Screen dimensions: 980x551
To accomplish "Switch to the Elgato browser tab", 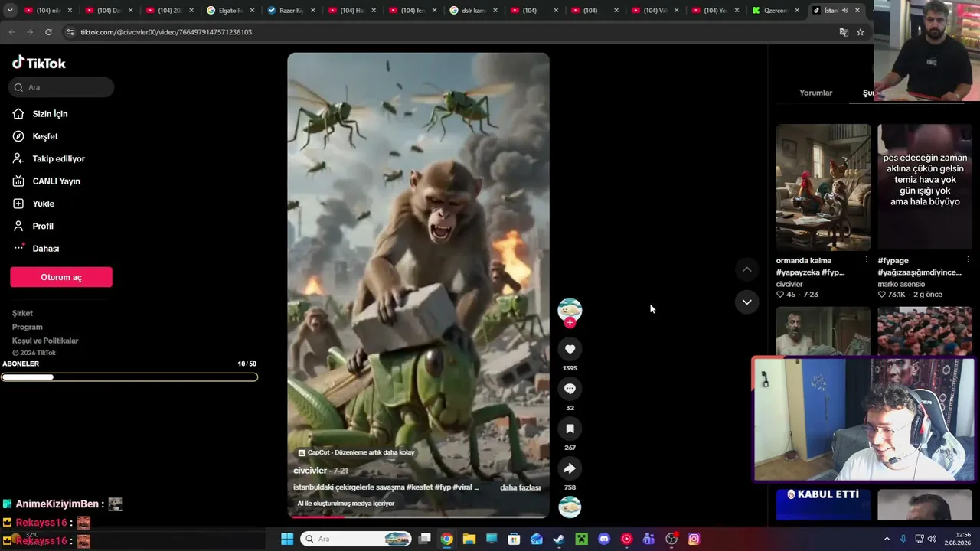I will tap(230, 11).
